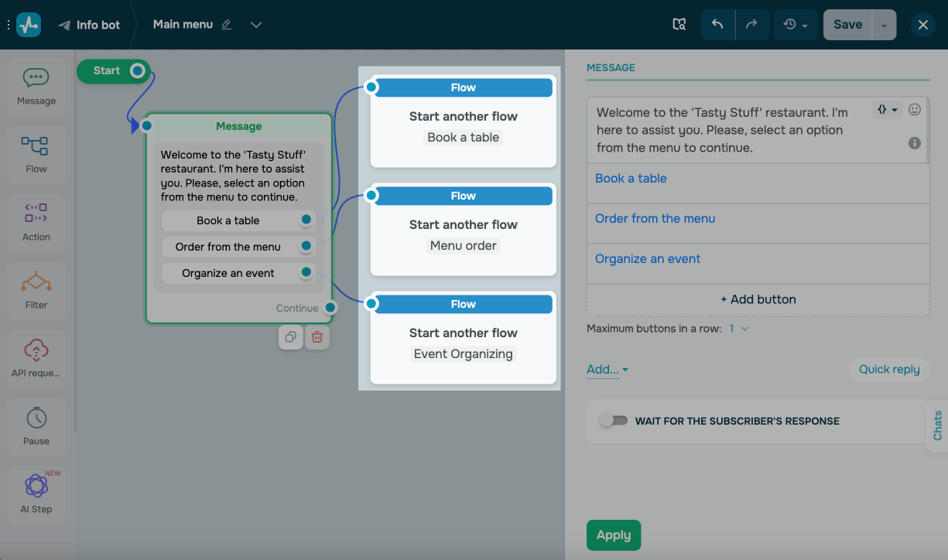Add an AI Step block from the sidebar
The height and width of the screenshot is (560, 948).
(x=36, y=495)
